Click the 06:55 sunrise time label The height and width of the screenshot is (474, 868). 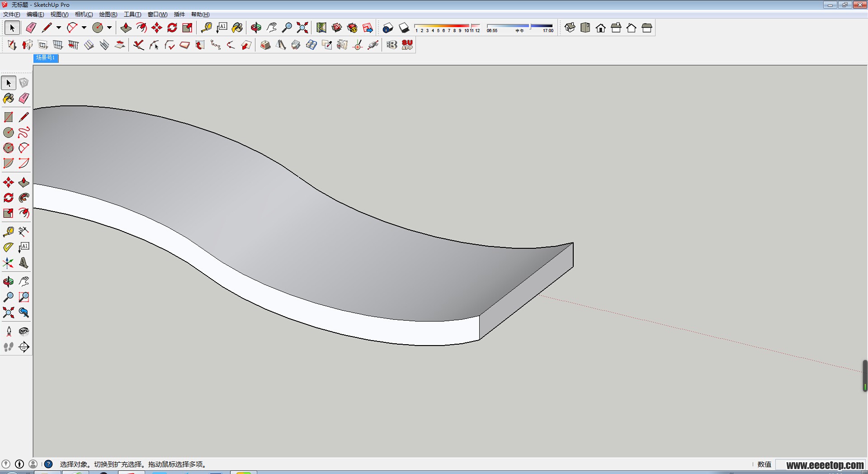[492, 31]
